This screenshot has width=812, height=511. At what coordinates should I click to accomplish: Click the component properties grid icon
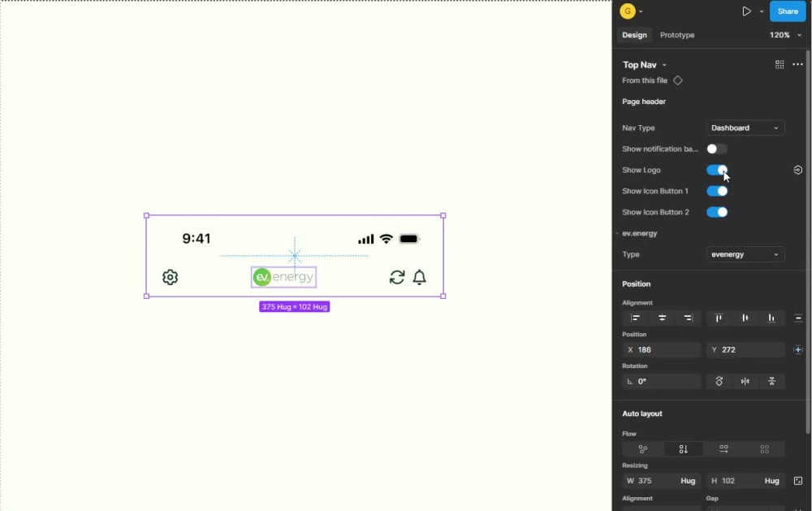coord(779,64)
